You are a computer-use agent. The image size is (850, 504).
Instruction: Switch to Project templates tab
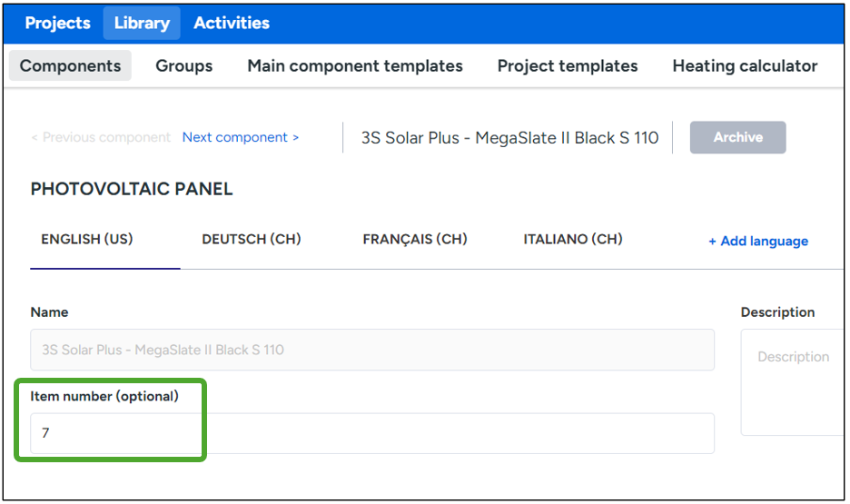click(x=568, y=65)
